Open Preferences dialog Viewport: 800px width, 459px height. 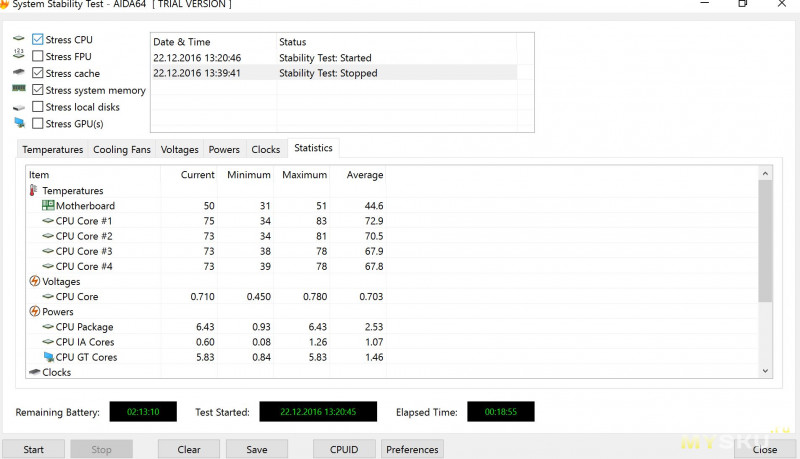(412, 449)
